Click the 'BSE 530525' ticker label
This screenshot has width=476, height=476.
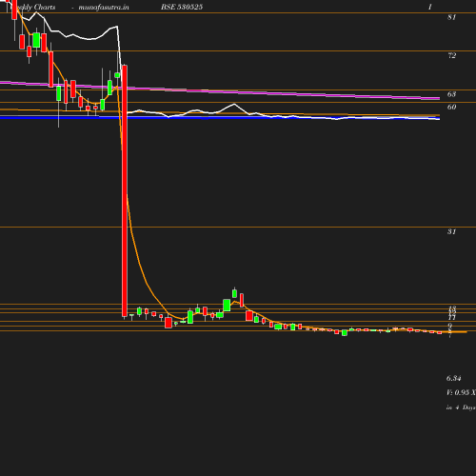182,7
